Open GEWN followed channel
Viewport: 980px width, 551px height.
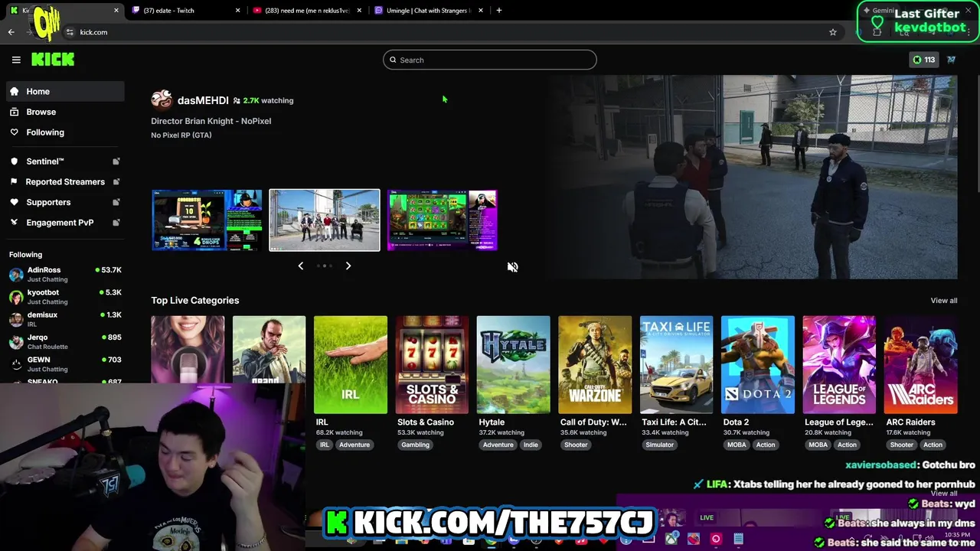click(x=65, y=364)
